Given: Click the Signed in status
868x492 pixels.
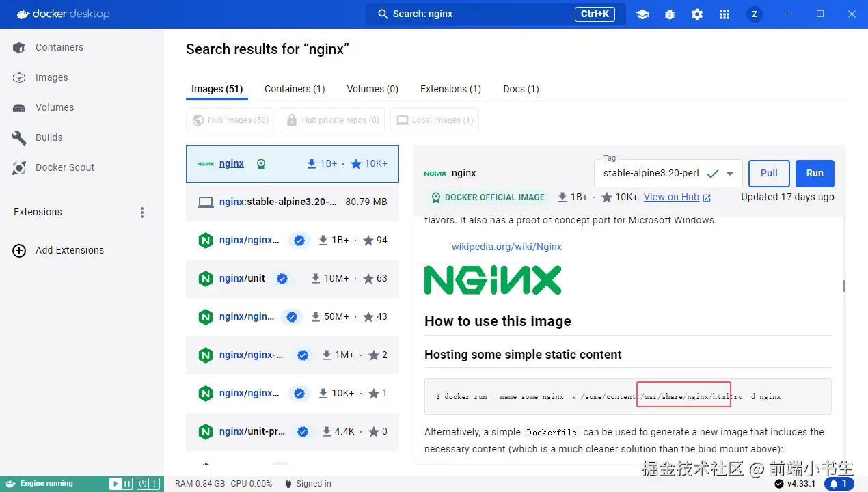Looking at the screenshot, I should pos(308,484).
